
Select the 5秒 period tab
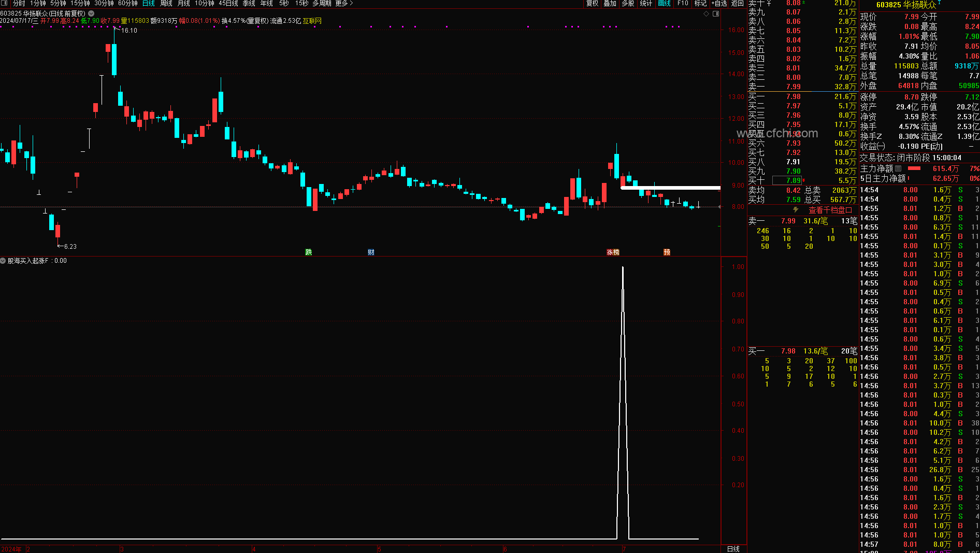[284, 3]
